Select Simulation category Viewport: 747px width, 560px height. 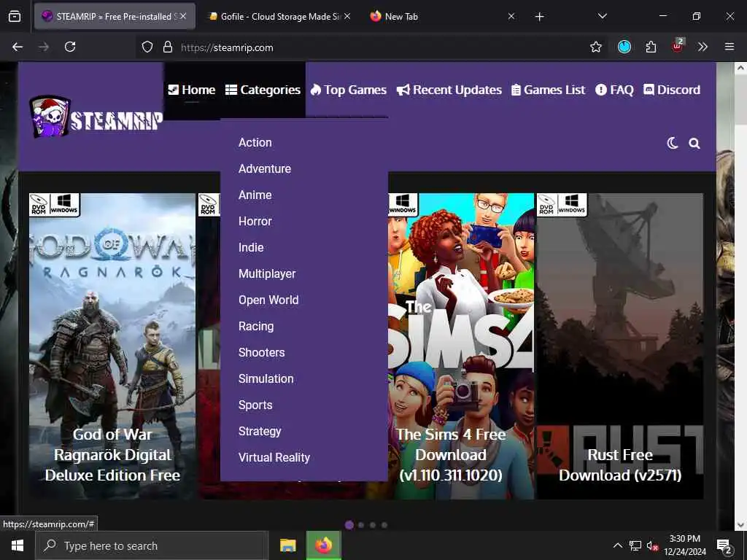[x=266, y=378]
